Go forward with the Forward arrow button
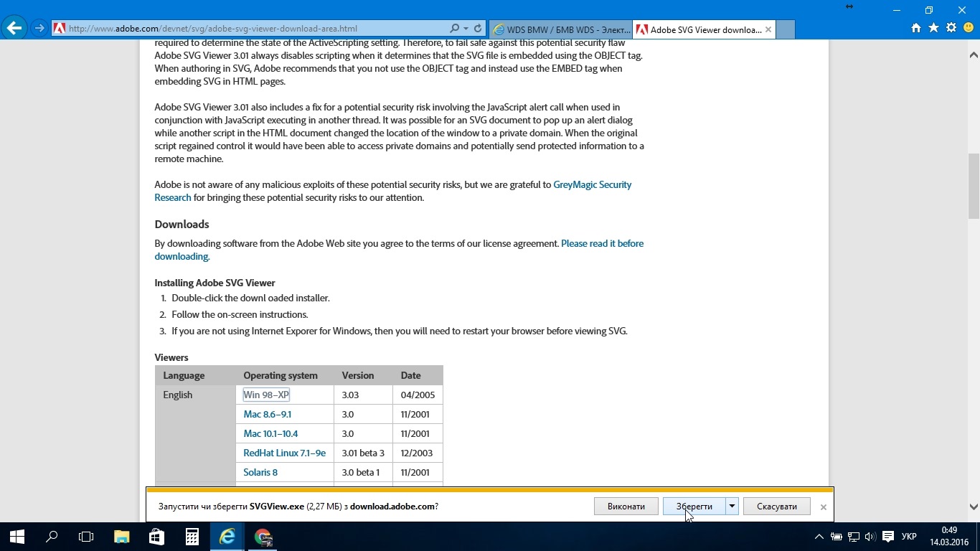Image resolution: width=980 pixels, height=551 pixels. pyautogui.click(x=39, y=29)
